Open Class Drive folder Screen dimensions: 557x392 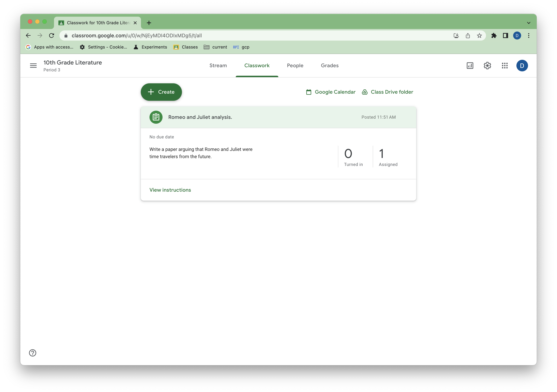tap(387, 92)
